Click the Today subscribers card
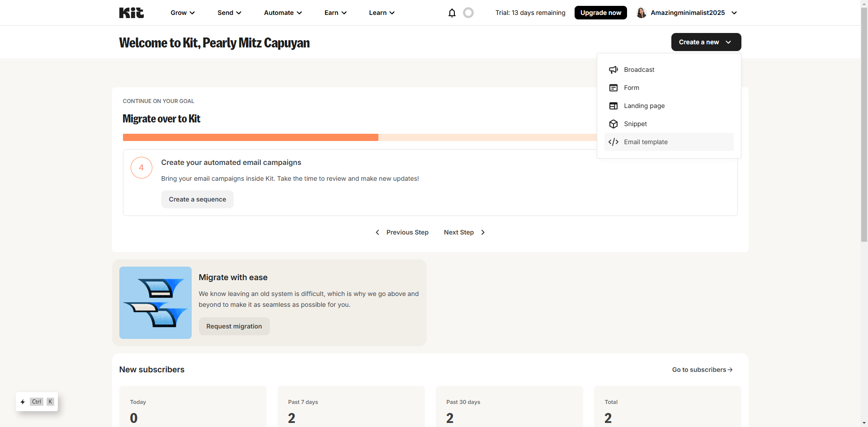 click(x=193, y=406)
